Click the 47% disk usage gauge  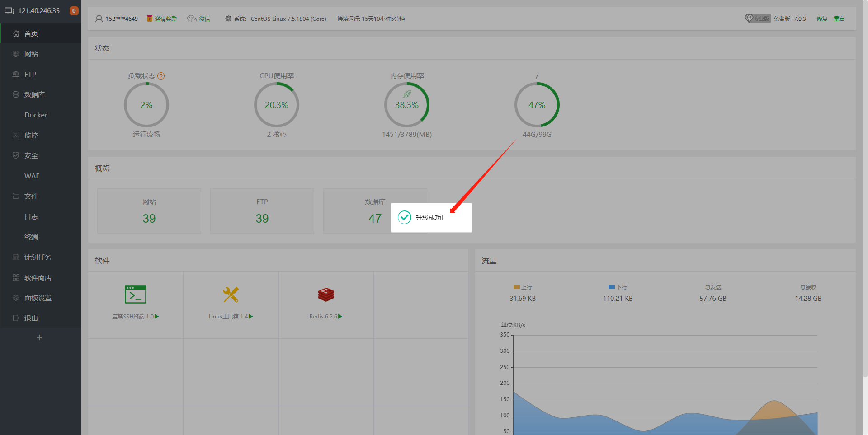pyautogui.click(x=537, y=105)
